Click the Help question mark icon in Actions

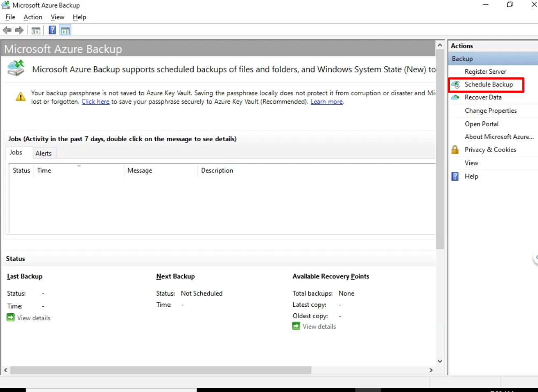coord(455,176)
